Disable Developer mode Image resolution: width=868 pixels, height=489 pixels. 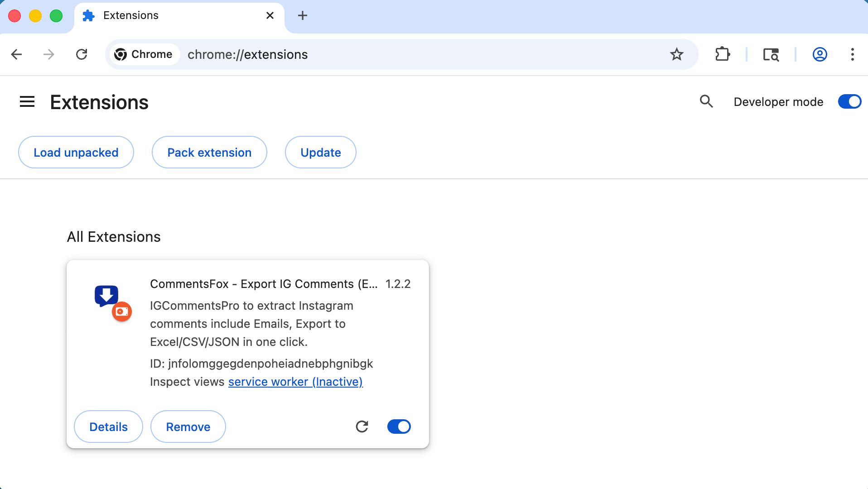(849, 101)
